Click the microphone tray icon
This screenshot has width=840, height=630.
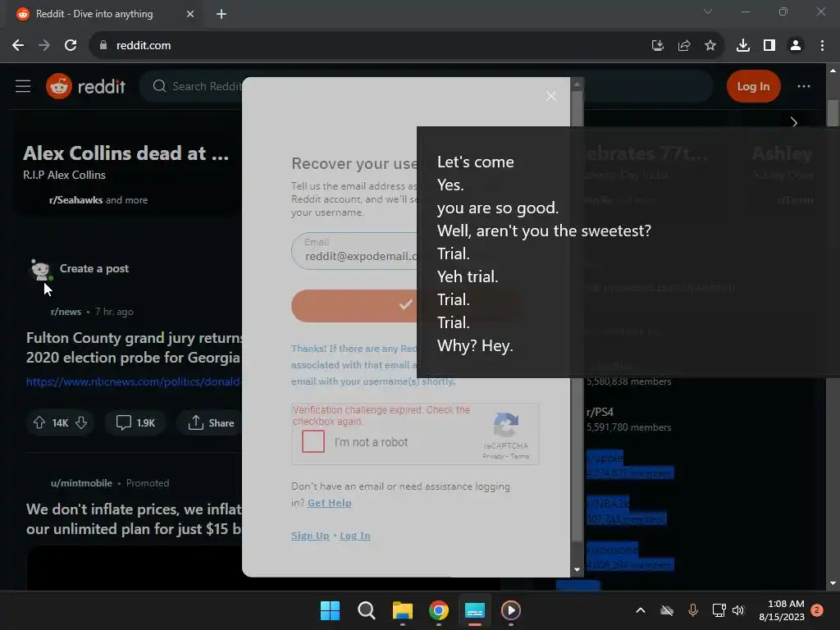[x=692, y=610]
